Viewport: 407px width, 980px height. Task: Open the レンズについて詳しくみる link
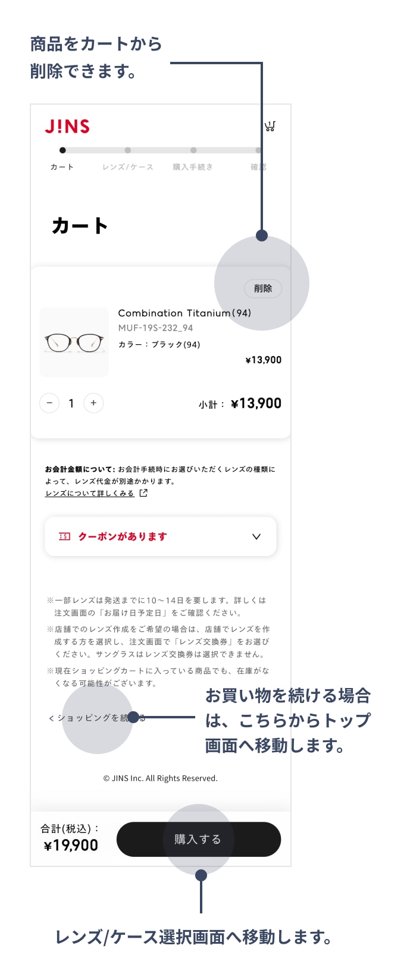(x=90, y=494)
